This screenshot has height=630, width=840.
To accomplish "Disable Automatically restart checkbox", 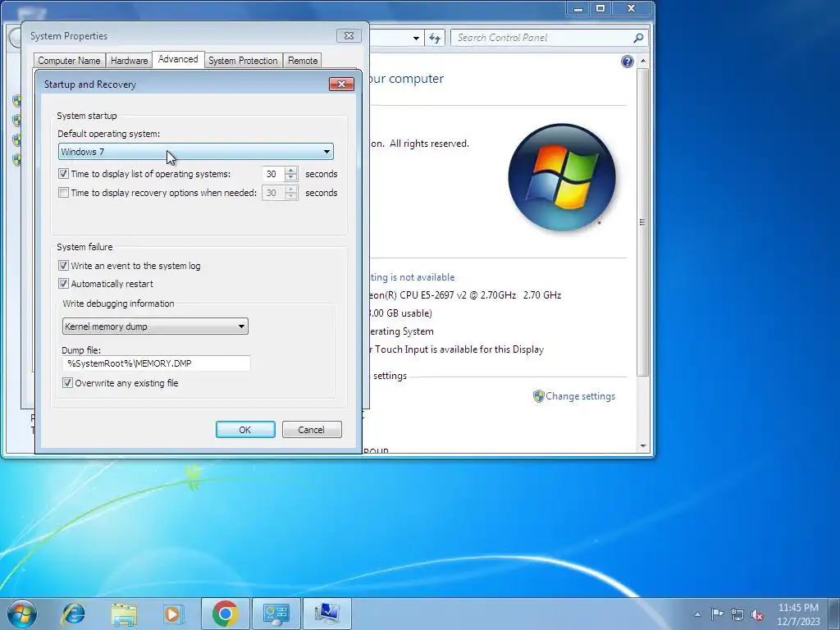I will pyautogui.click(x=64, y=283).
